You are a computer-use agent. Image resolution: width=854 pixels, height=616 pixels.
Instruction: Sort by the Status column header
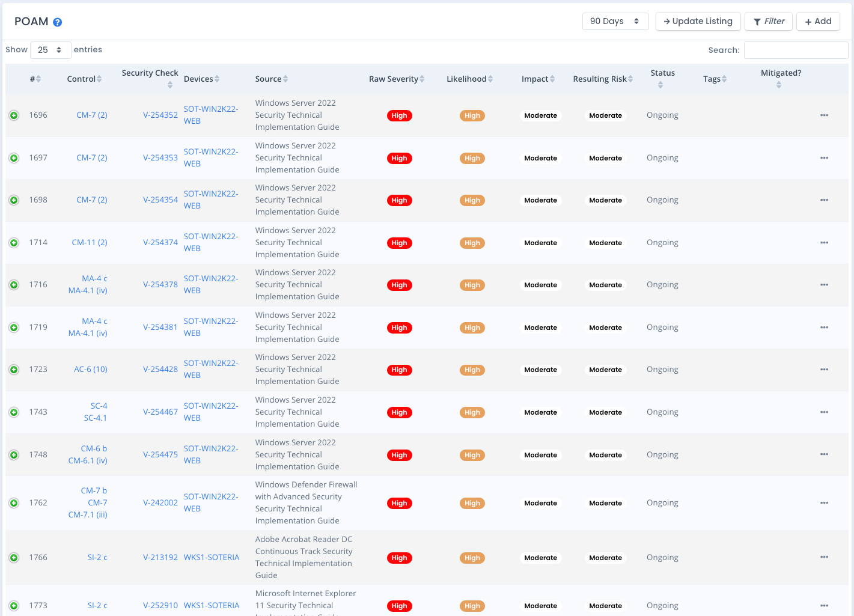point(662,79)
